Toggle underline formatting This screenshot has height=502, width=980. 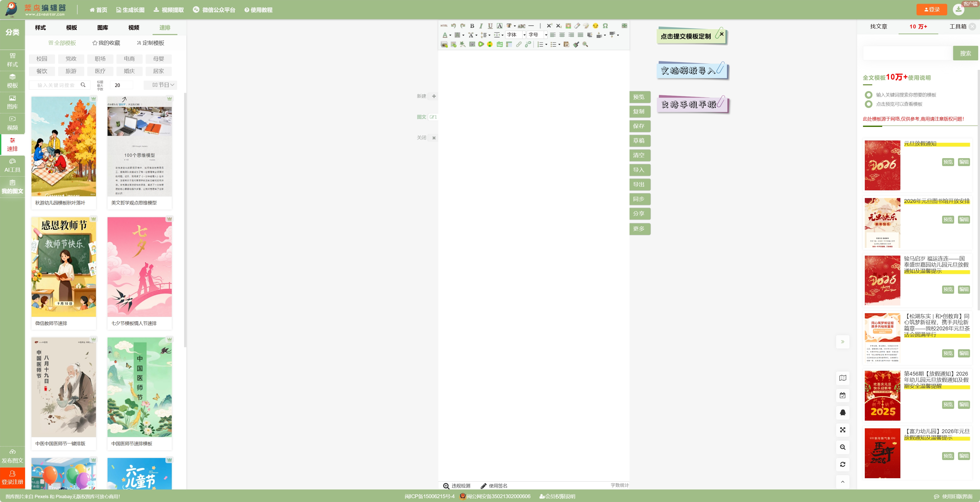490,26
